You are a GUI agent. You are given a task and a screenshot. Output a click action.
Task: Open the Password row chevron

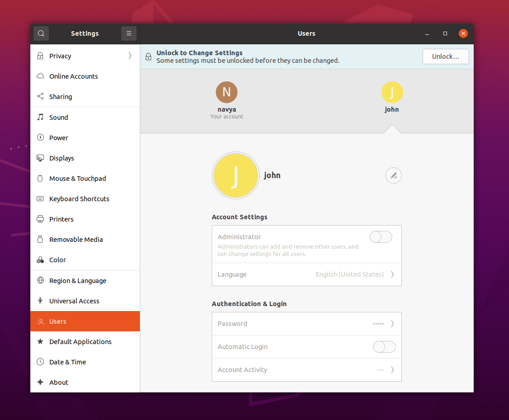click(392, 324)
